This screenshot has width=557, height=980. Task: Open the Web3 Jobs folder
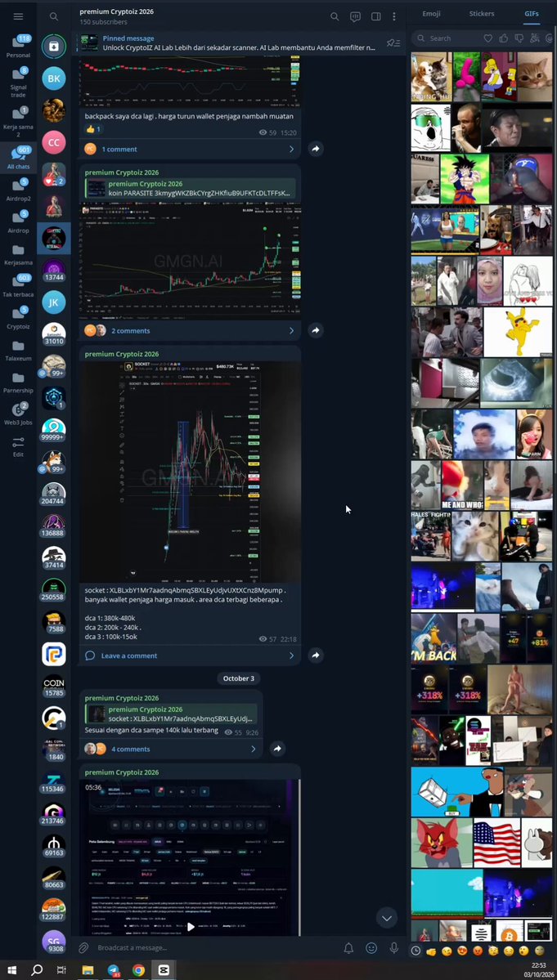tap(18, 414)
